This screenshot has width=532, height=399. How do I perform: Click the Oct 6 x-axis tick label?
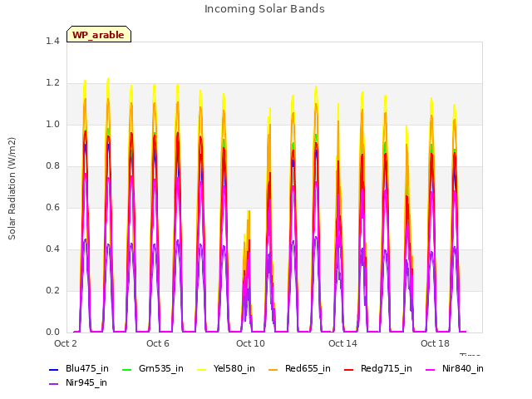coord(158,343)
